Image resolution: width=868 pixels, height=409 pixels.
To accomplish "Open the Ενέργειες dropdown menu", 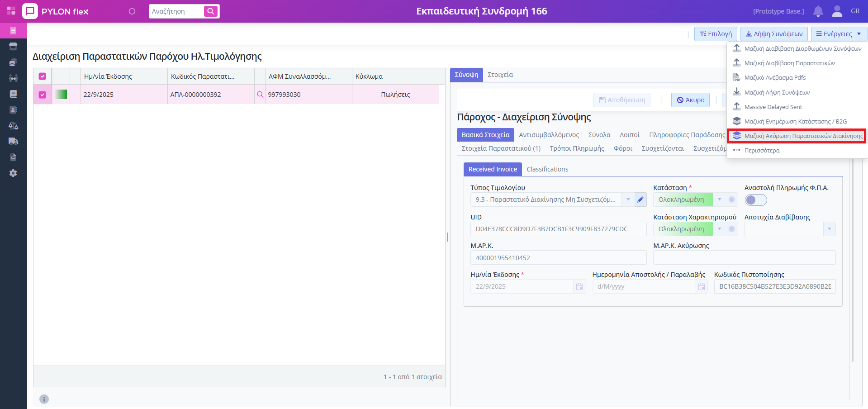I will coord(839,34).
